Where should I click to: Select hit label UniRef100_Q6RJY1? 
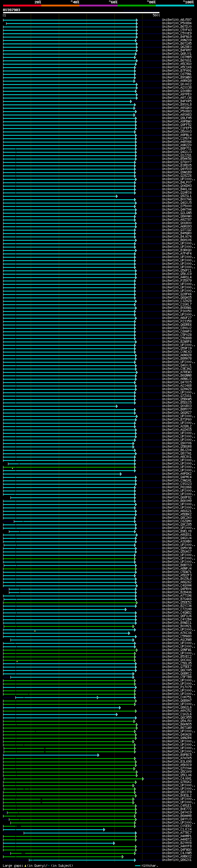[177, 54]
